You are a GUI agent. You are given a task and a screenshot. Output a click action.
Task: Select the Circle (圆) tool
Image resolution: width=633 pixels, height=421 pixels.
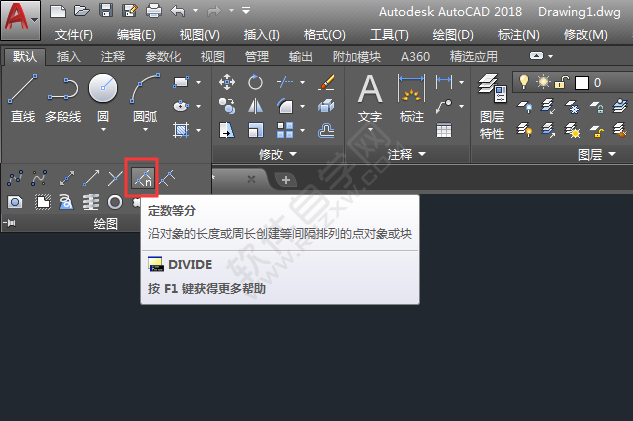(103, 99)
